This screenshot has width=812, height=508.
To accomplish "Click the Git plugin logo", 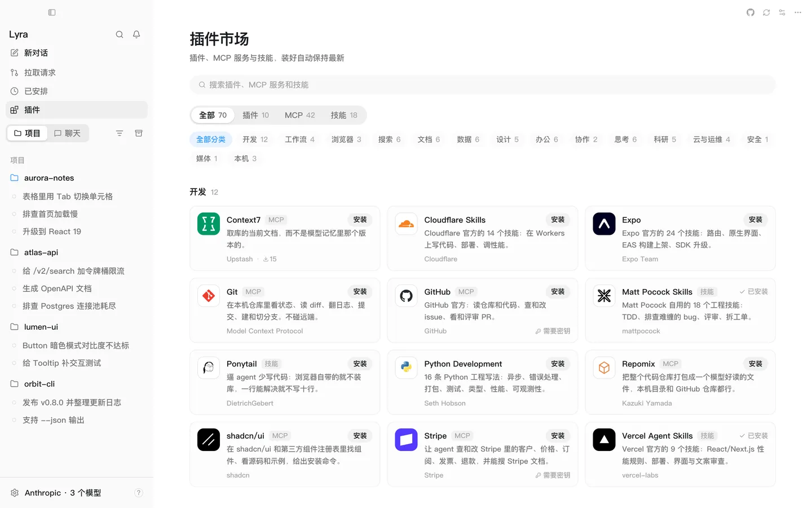I will [x=209, y=296].
